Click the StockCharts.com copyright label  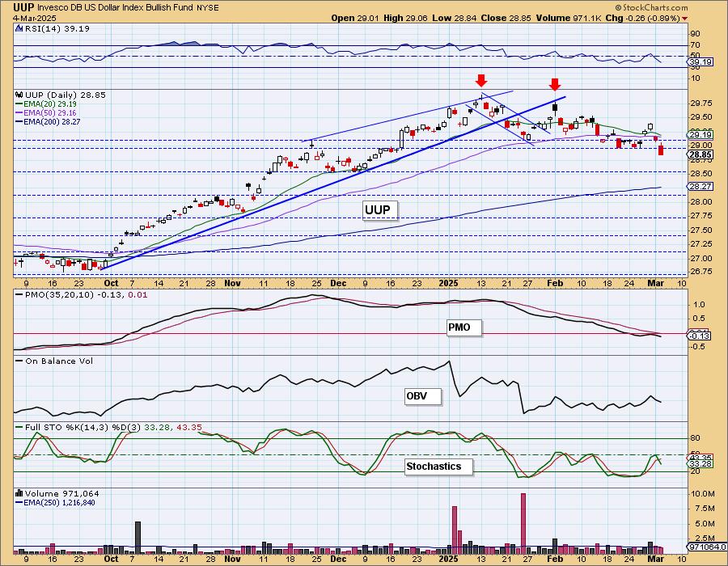[651, 7]
